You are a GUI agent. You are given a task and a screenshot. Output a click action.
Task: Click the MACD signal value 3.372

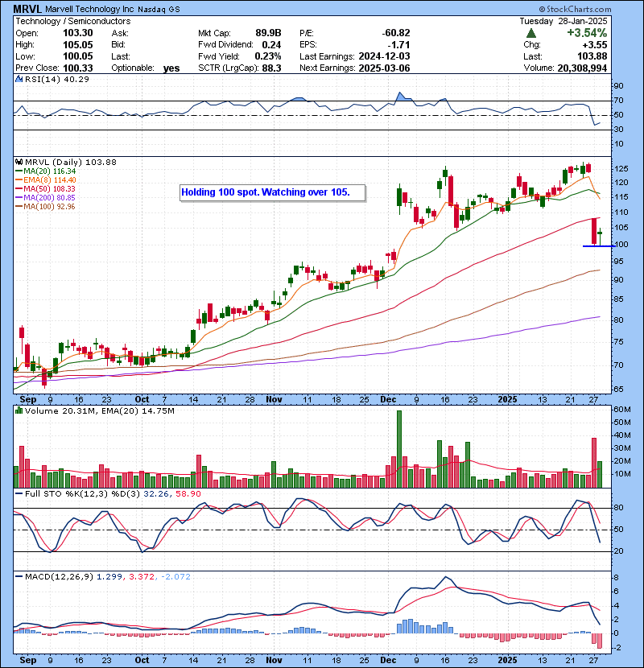coord(142,576)
